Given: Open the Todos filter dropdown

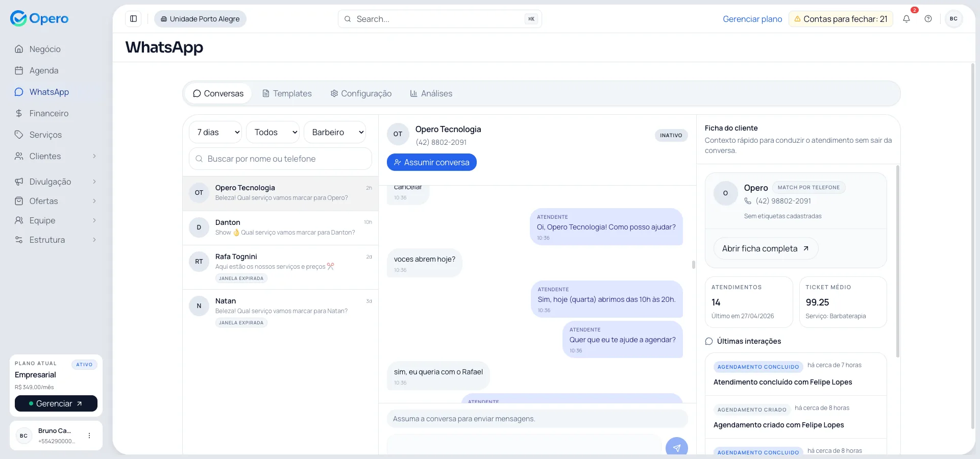Looking at the screenshot, I should [x=273, y=132].
